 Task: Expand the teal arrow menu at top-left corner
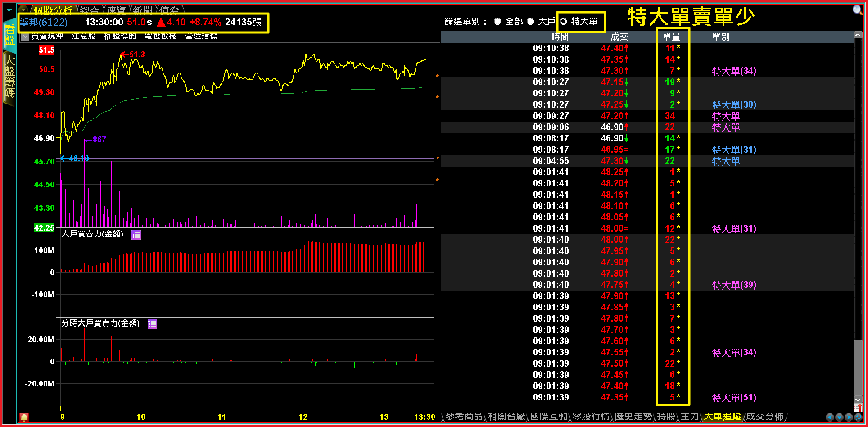(9, 11)
